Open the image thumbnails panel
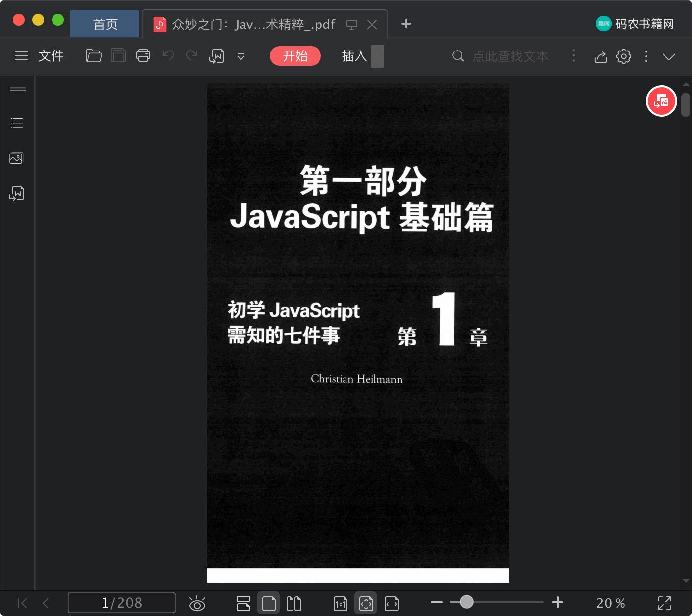Viewport: 692px width, 616px height. pyautogui.click(x=16, y=158)
